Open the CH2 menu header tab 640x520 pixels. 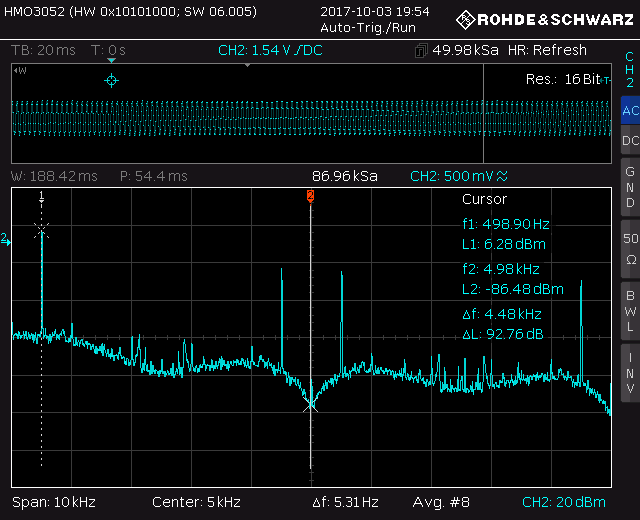pyautogui.click(x=629, y=69)
